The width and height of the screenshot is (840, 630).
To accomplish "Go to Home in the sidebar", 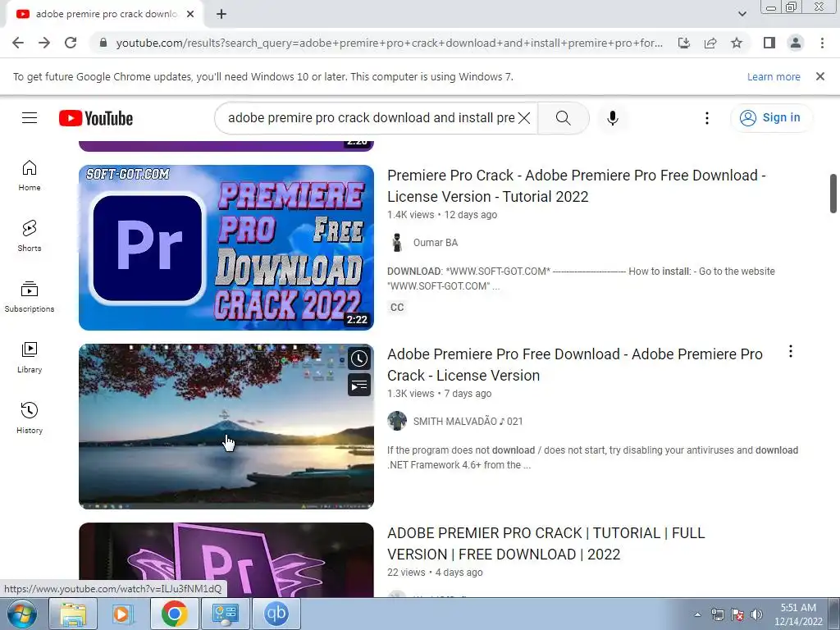I will [30, 176].
